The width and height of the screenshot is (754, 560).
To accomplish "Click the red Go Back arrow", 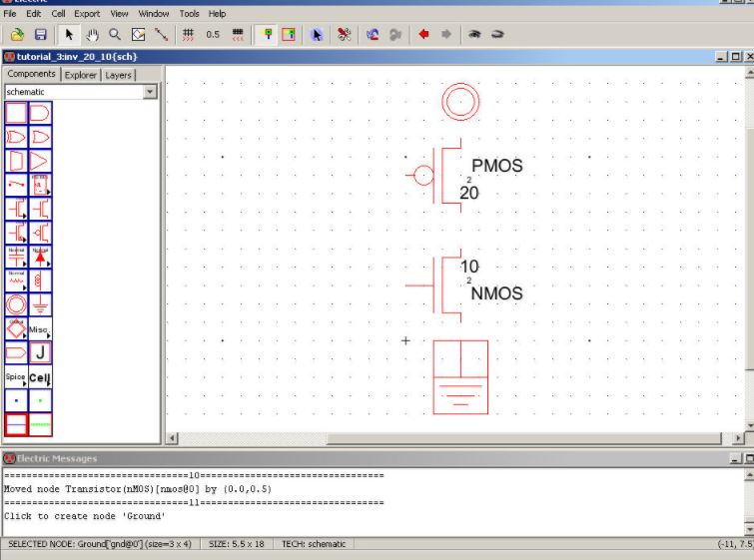I will click(423, 34).
